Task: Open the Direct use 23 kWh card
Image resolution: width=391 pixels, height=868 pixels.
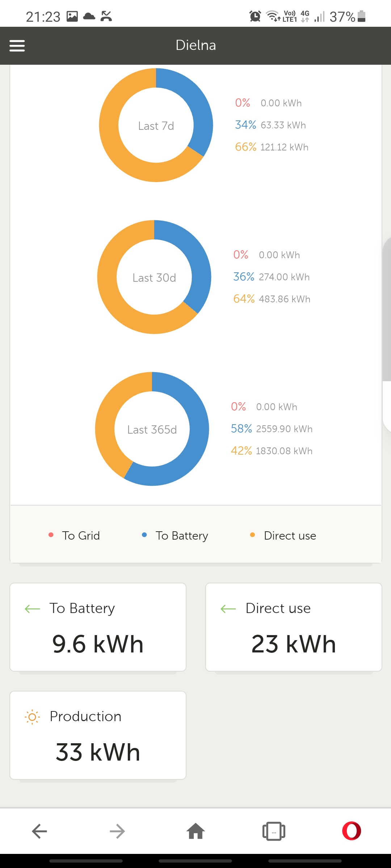Action: tap(294, 627)
